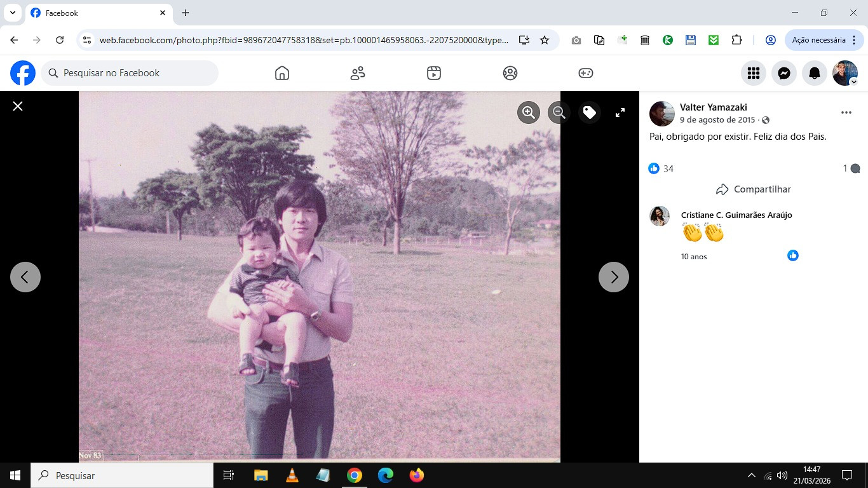Click the Compartilhar share button
Viewport: 868px width, 488px height.
(754, 189)
